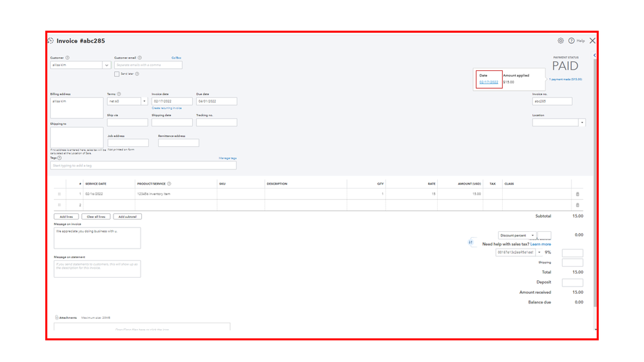
Task: Click the swap discount and tax order icon
Action: pyautogui.click(x=471, y=242)
